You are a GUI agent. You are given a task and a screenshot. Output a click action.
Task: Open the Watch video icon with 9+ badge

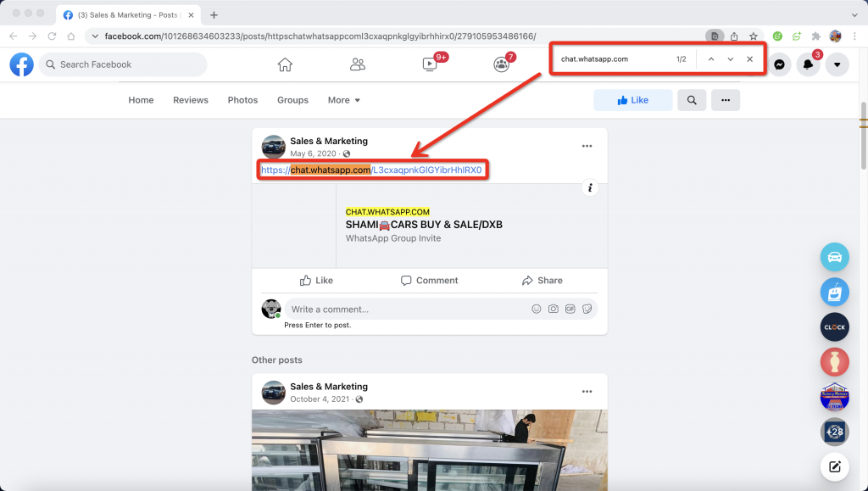tap(430, 64)
